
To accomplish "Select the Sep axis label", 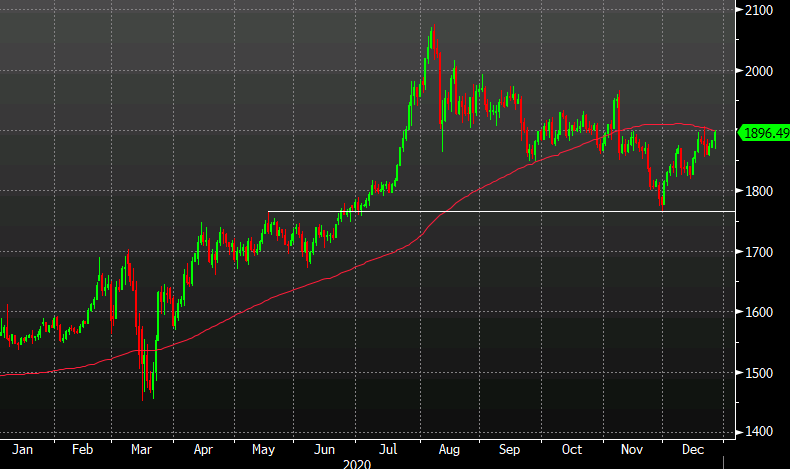I will click(x=509, y=449).
